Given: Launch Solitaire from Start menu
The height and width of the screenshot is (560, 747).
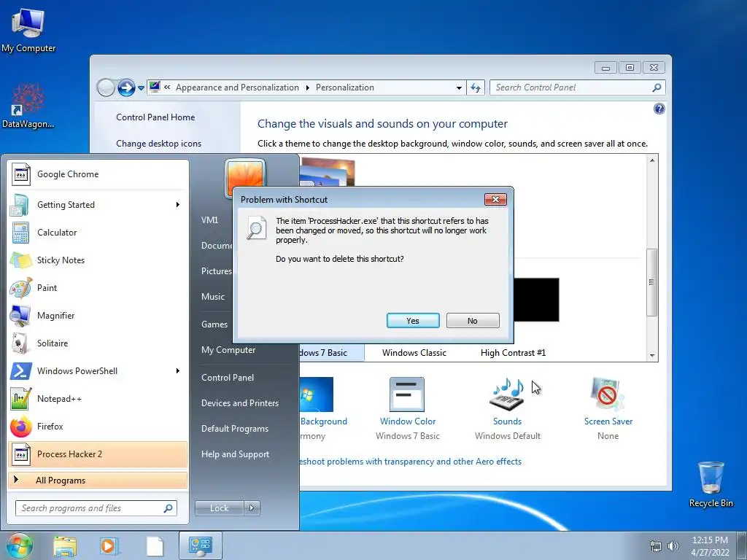Looking at the screenshot, I should (98, 343).
